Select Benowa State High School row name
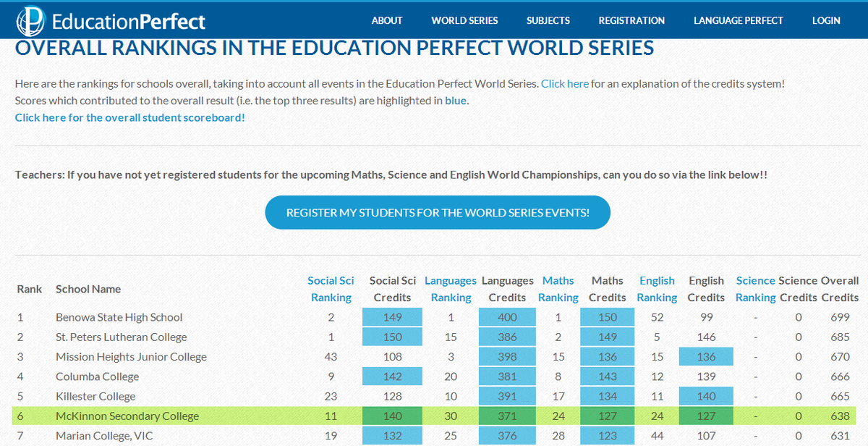Screen dimensions: 868x446 (x=119, y=317)
